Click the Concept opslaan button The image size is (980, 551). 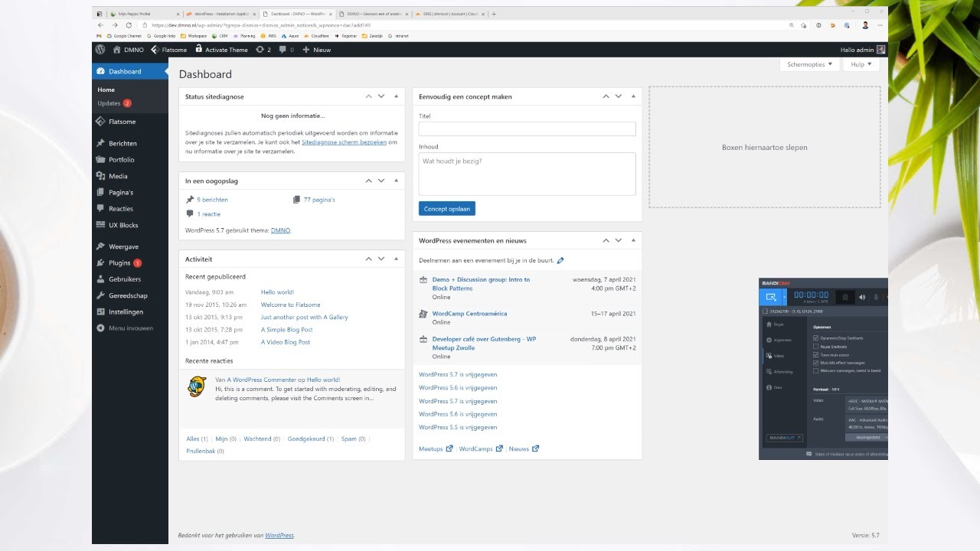pos(447,208)
